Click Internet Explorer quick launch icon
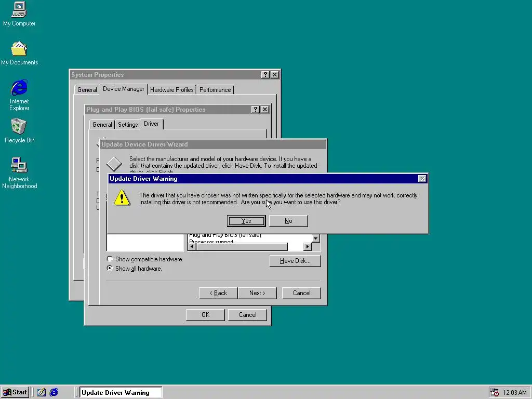The image size is (532, 399). coord(54,392)
